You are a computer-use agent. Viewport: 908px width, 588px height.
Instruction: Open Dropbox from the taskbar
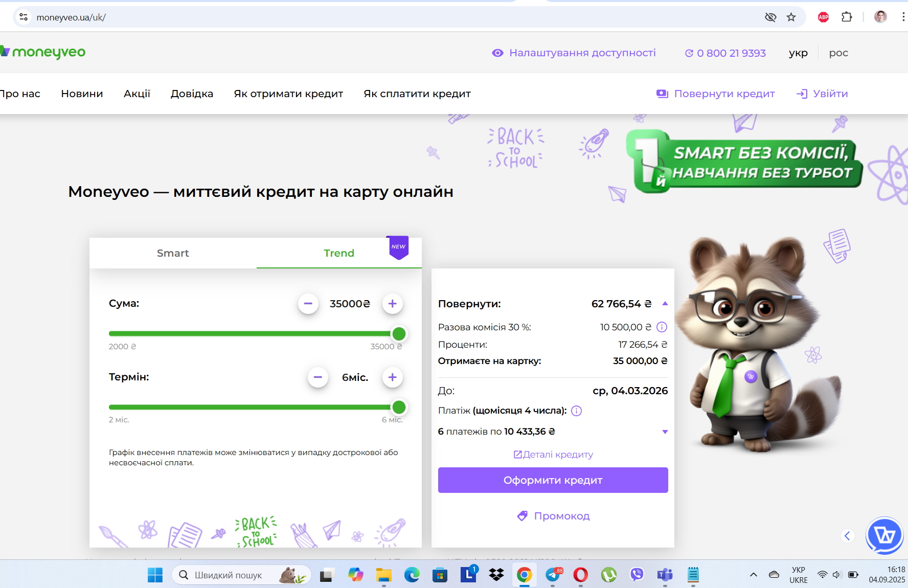pyautogui.click(x=496, y=575)
